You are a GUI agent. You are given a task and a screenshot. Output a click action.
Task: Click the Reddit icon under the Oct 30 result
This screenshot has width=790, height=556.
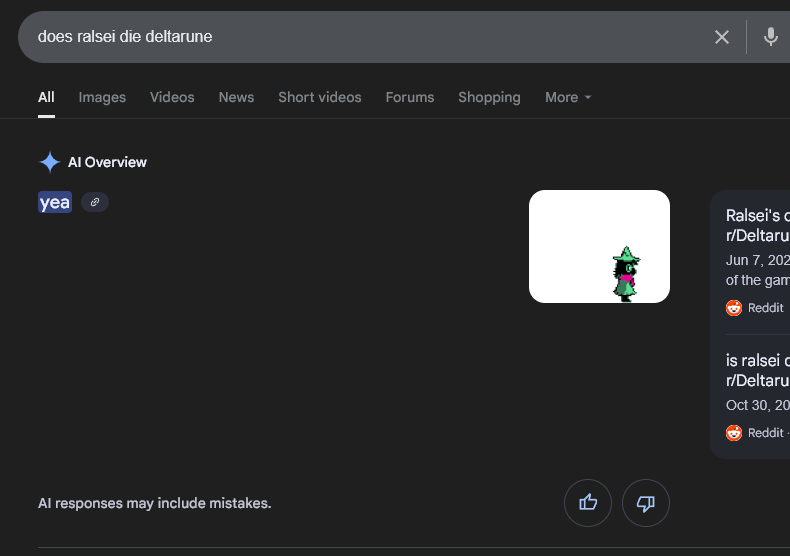point(734,433)
